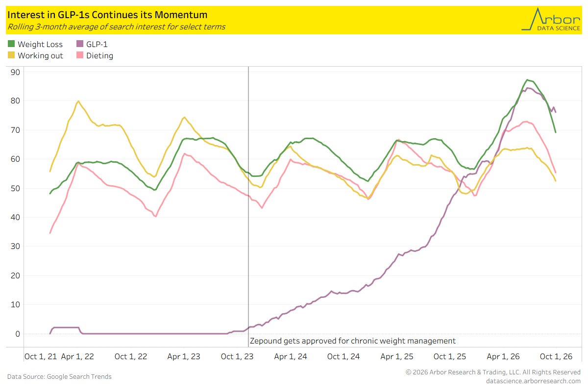Click the 10 y-axis value
This screenshot has height=392, width=588.
[15, 305]
